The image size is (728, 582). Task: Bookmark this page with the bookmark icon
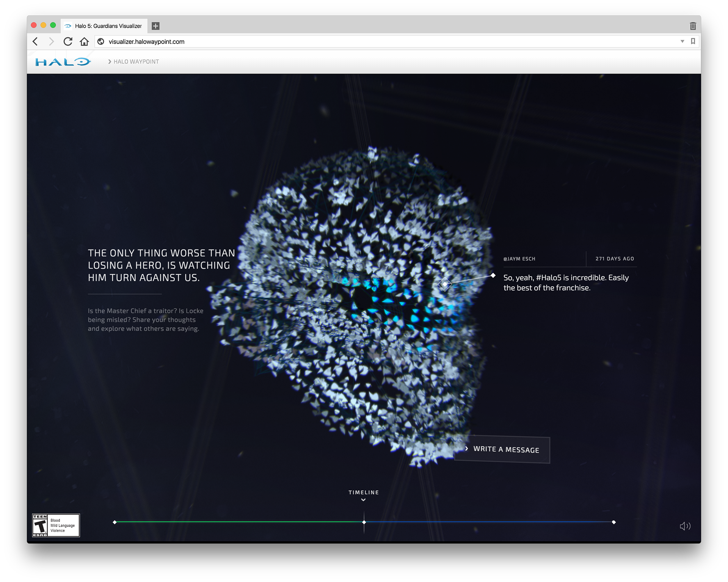click(693, 41)
